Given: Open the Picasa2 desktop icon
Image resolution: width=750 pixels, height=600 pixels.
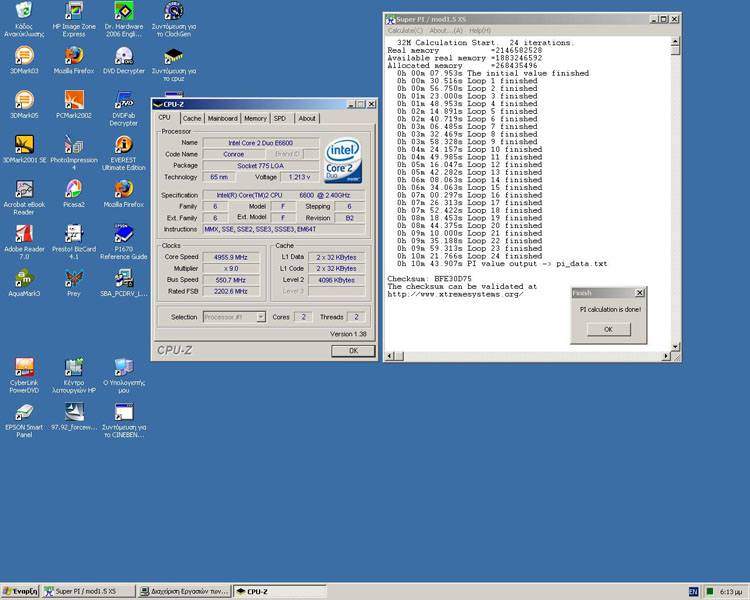Looking at the screenshot, I should point(73,190).
